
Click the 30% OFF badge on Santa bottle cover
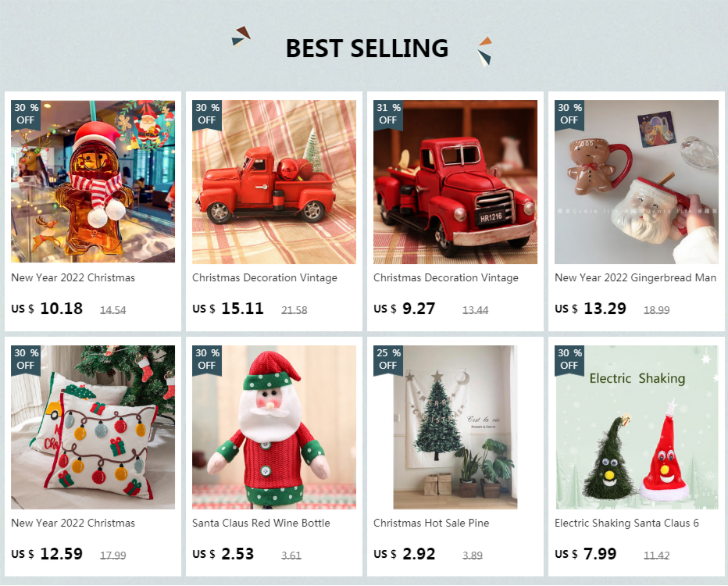[x=207, y=359]
